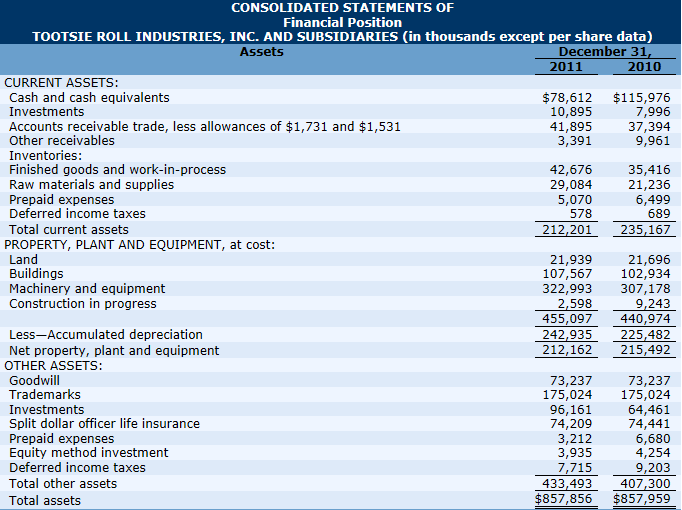Select the 440,974 subtotal value
Viewport: 682px width, 510px height.
(645, 319)
